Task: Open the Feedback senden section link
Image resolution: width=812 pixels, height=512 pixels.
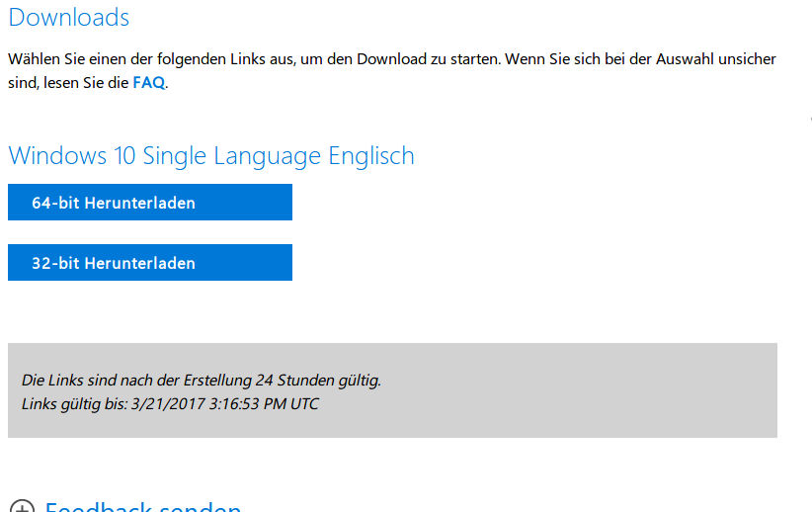Action: click(x=143, y=506)
